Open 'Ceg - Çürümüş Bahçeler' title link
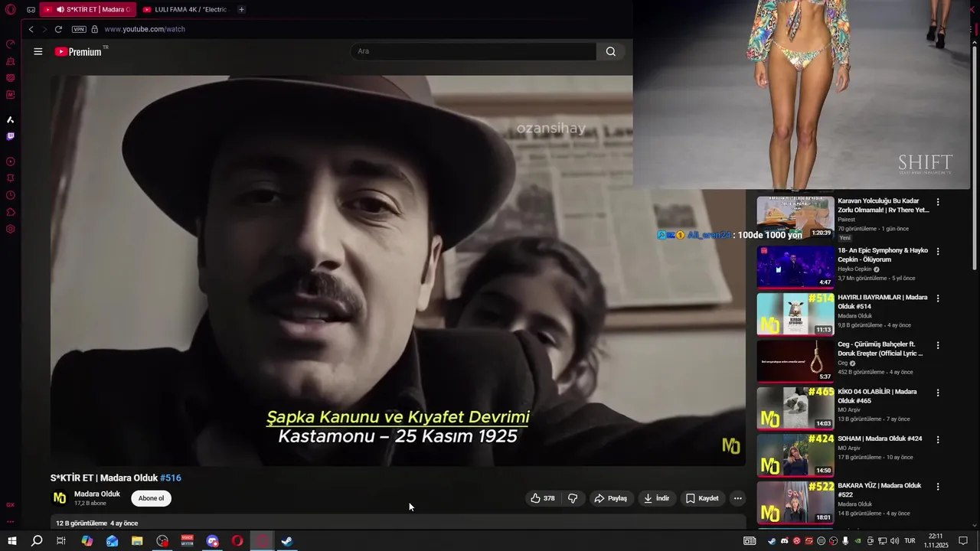The height and width of the screenshot is (551, 980). (880, 349)
